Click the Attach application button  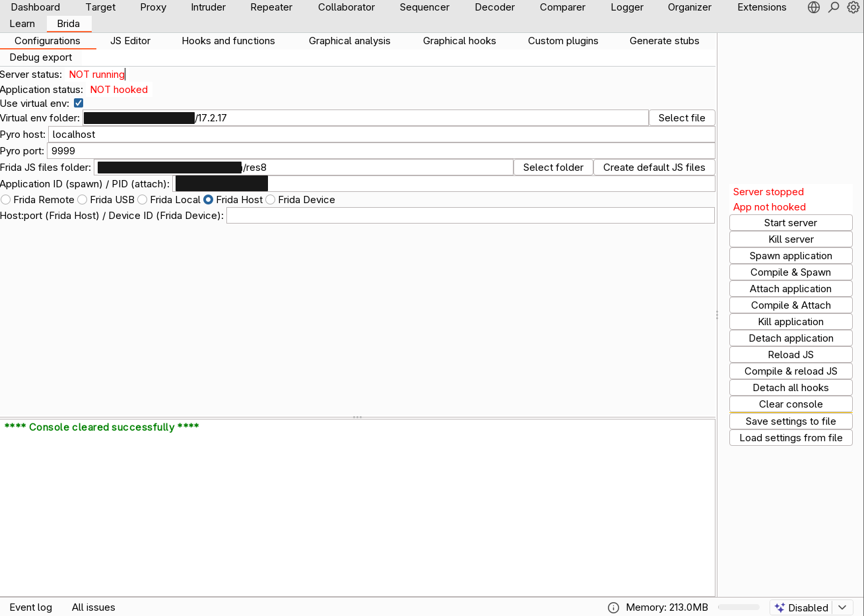pyautogui.click(x=791, y=289)
